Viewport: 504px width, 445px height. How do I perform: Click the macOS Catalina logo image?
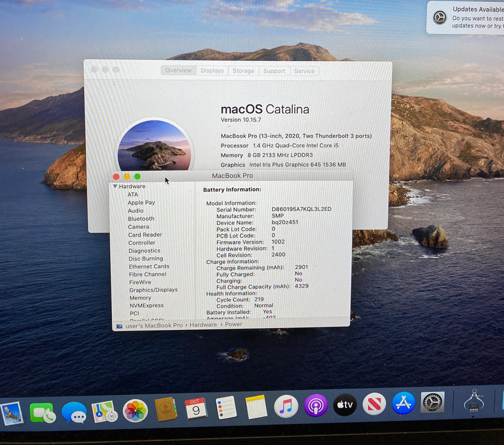pyautogui.click(x=155, y=145)
